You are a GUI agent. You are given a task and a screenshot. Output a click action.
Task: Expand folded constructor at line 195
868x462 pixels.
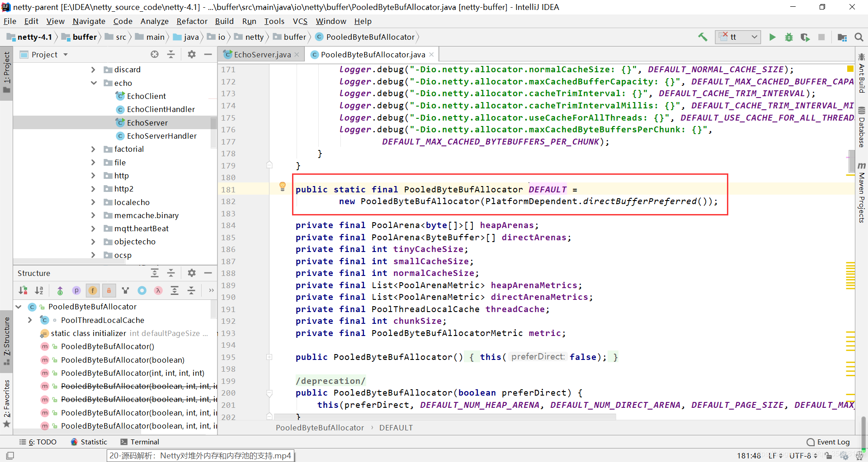pyautogui.click(x=269, y=357)
